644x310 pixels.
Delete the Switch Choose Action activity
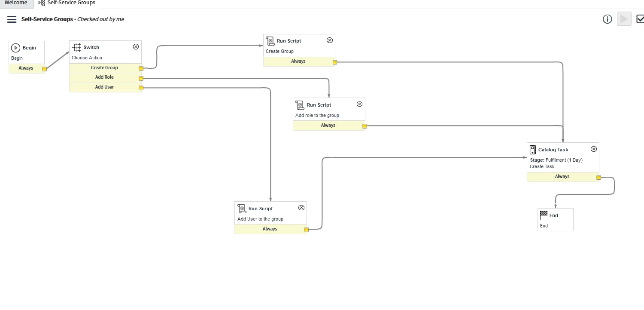click(136, 47)
